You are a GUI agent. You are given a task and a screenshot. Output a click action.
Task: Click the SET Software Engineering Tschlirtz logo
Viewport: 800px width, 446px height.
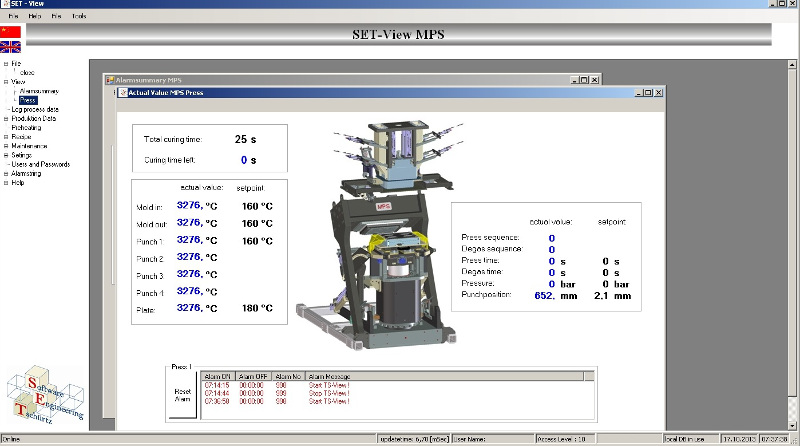45,394
